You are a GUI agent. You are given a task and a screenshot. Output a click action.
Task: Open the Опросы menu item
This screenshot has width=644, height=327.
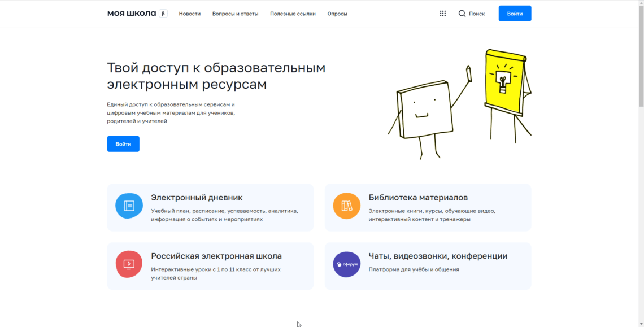(337, 14)
